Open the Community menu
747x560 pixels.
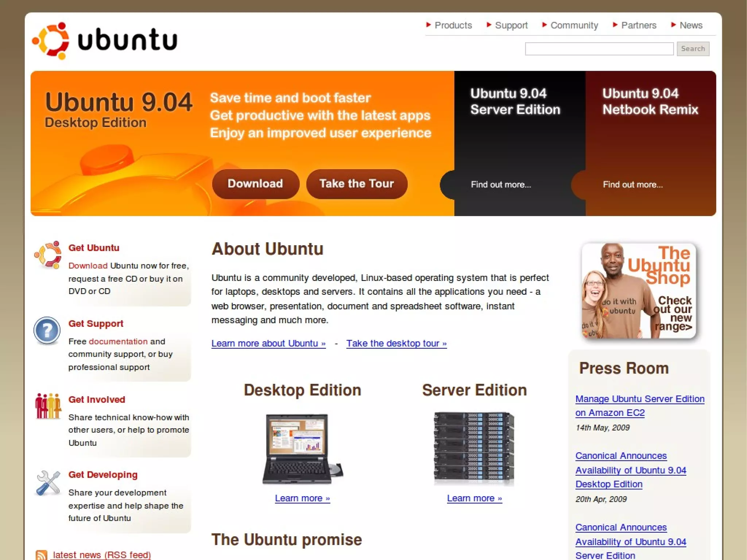tap(574, 25)
